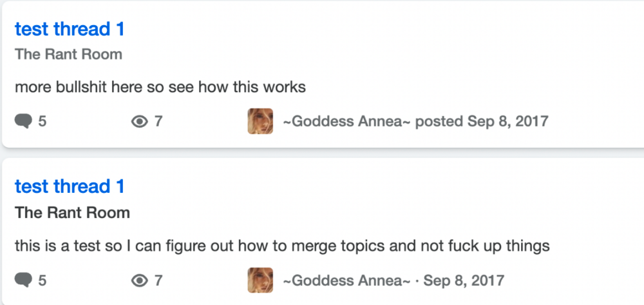Open the avatar thumbnail in the first card
Viewport: 644px width, 305px height.
(x=260, y=121)
